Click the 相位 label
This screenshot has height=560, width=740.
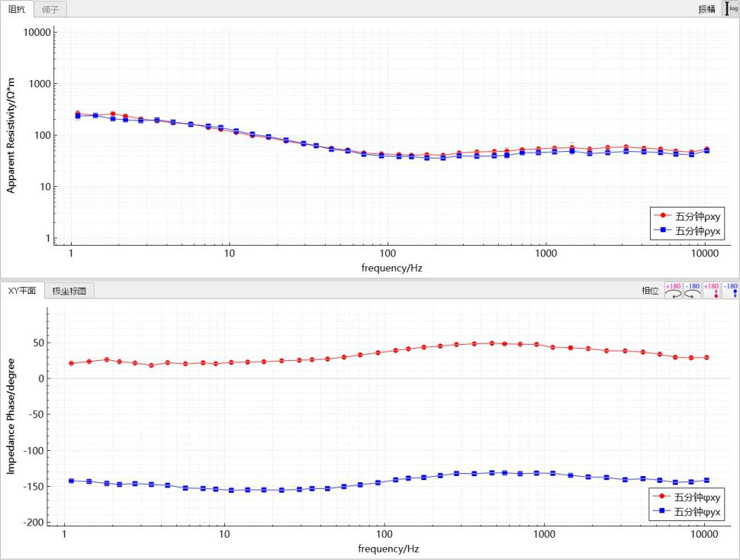tap(650, 291)
